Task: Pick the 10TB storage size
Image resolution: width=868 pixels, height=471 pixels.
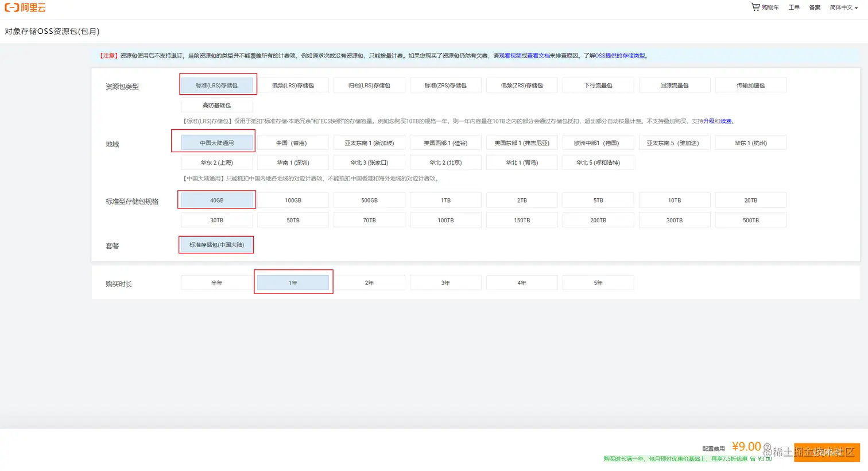Action: 675,200
